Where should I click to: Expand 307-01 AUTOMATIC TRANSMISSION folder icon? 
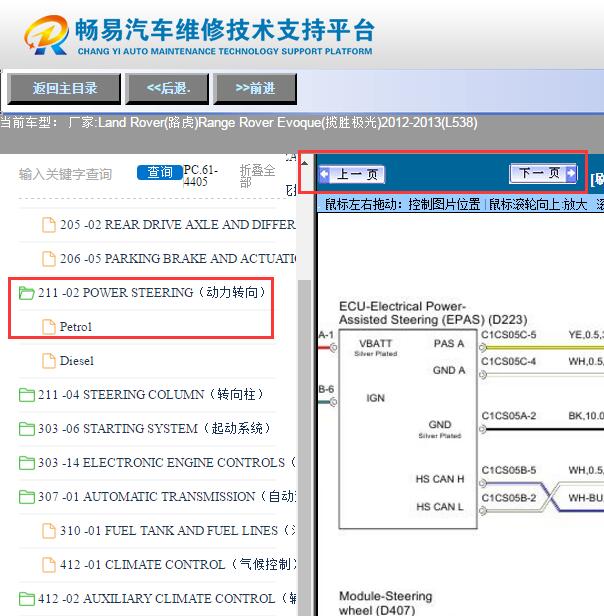point(27,497)
